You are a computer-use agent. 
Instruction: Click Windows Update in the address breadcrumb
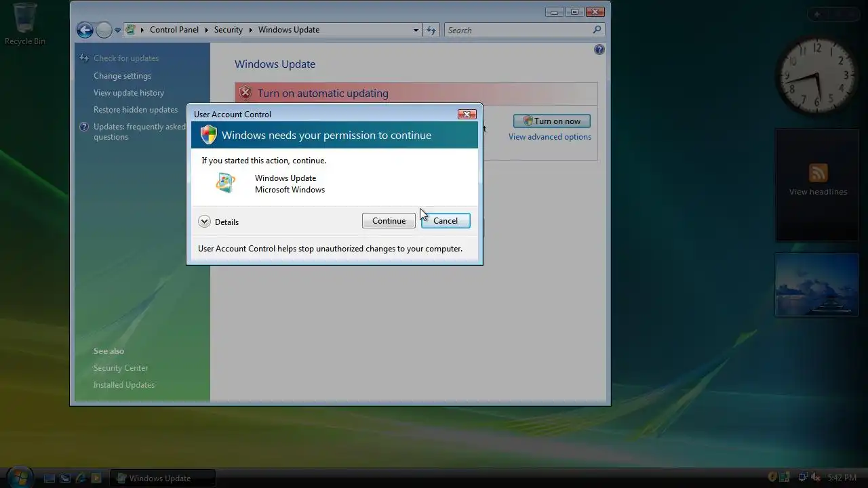point(289,30)
